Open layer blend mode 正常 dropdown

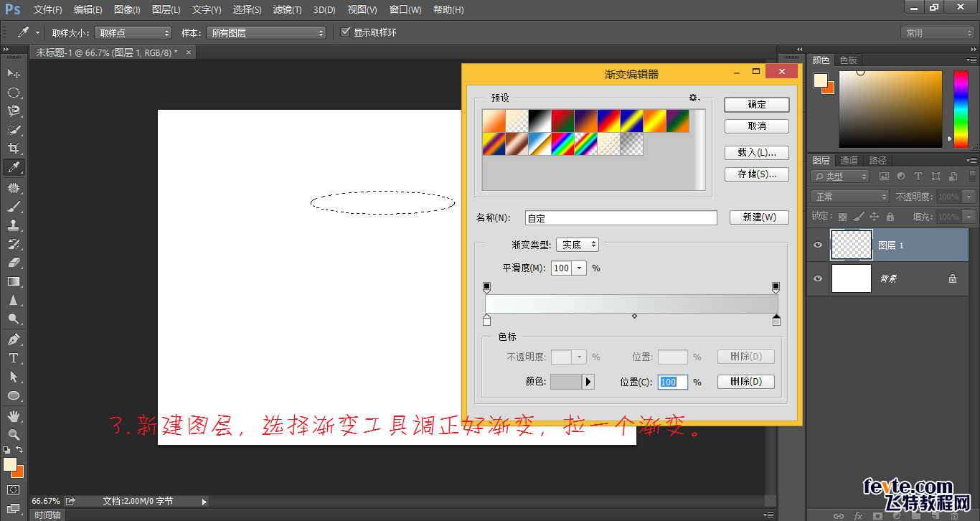point(850,197)
